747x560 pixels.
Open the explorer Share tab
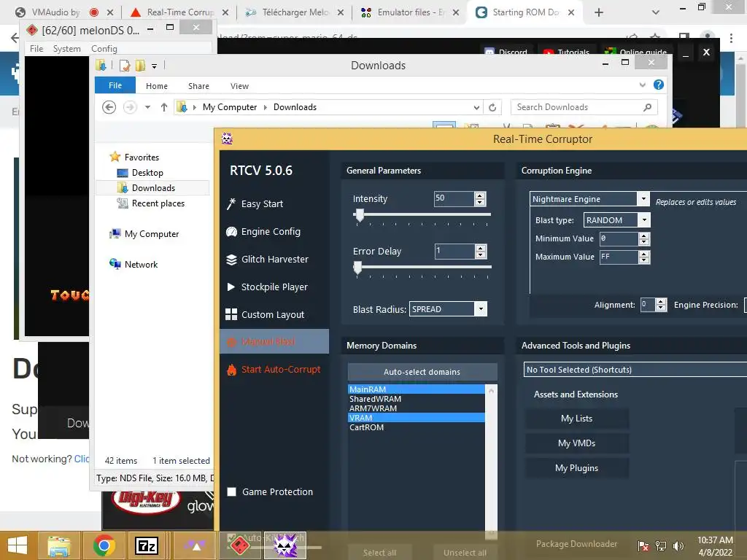(198, 86)
